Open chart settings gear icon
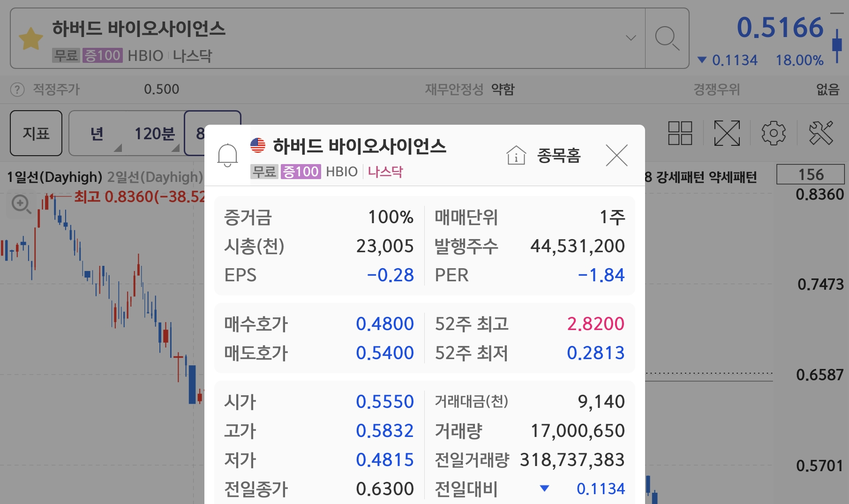The image size is (849, 504). tap(774, 133)
